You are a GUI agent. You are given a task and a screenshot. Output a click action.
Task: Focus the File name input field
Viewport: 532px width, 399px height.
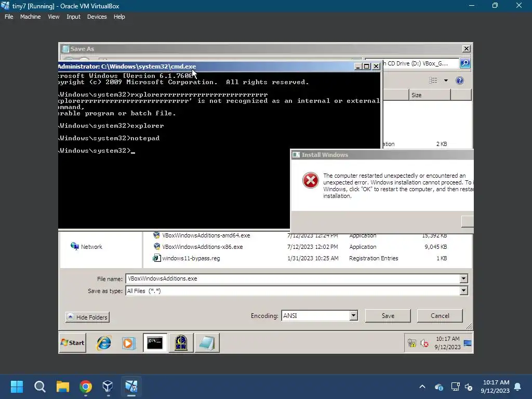click(292, 278)
